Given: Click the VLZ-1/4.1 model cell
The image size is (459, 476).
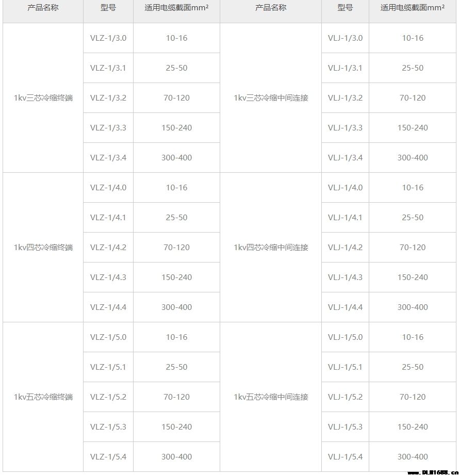Looking at the screenshot, I should [108, 218].
